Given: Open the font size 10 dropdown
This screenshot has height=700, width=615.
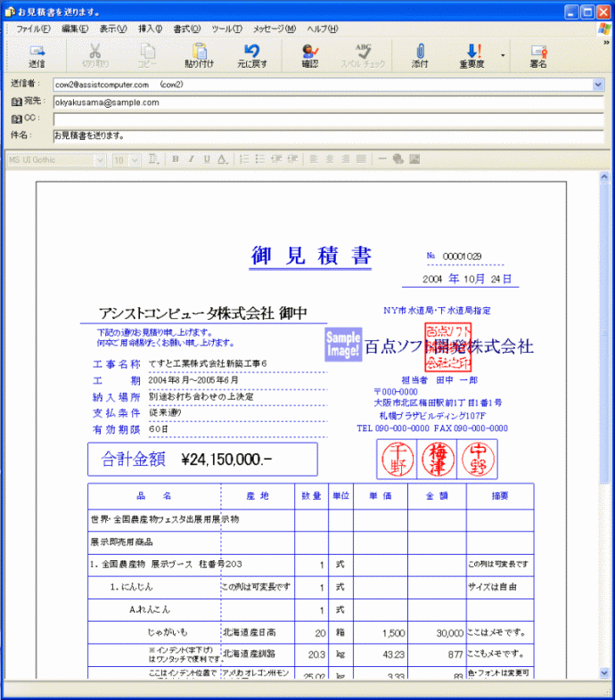Looking at the screenshot, I should [x=135, y=159].
